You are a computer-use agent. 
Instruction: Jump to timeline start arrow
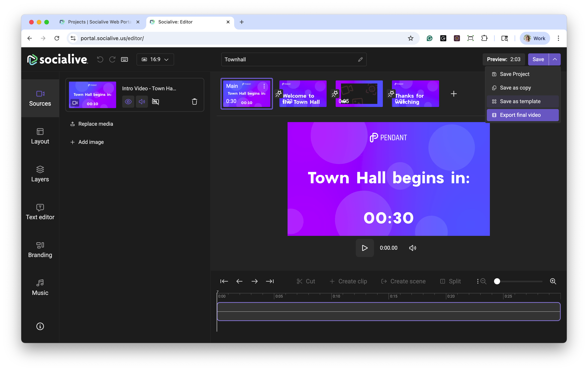pyautogui.click(x=224, y=281)
